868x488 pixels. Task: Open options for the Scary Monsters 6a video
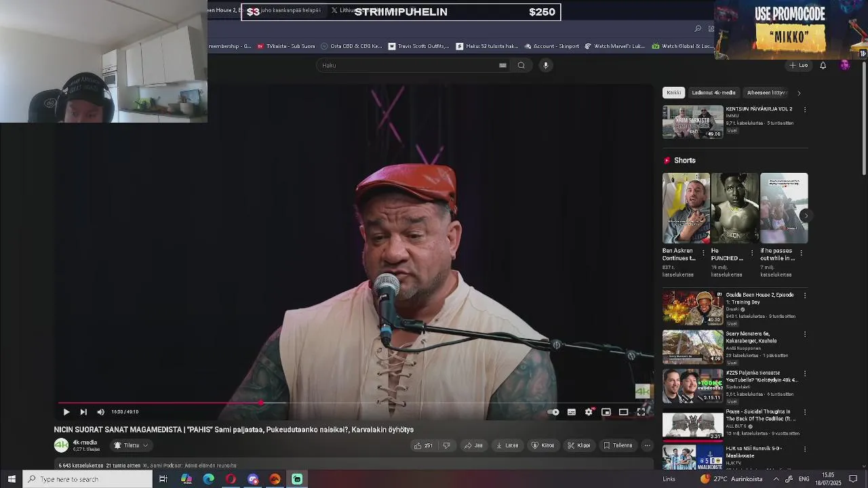(x=805, y=334)
